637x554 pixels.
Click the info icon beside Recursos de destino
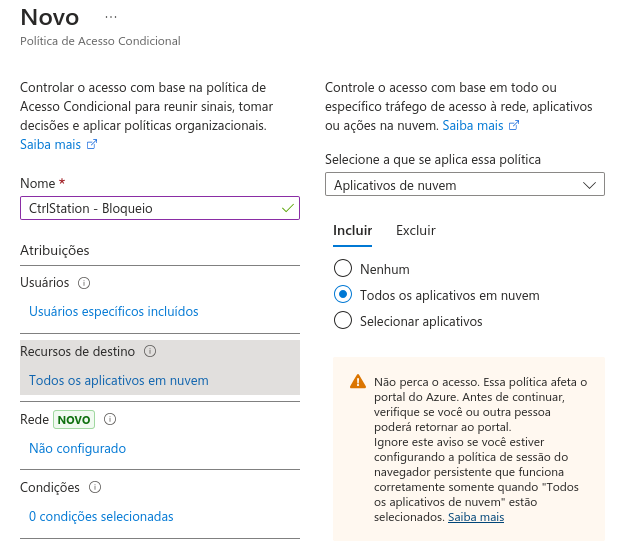150,352
